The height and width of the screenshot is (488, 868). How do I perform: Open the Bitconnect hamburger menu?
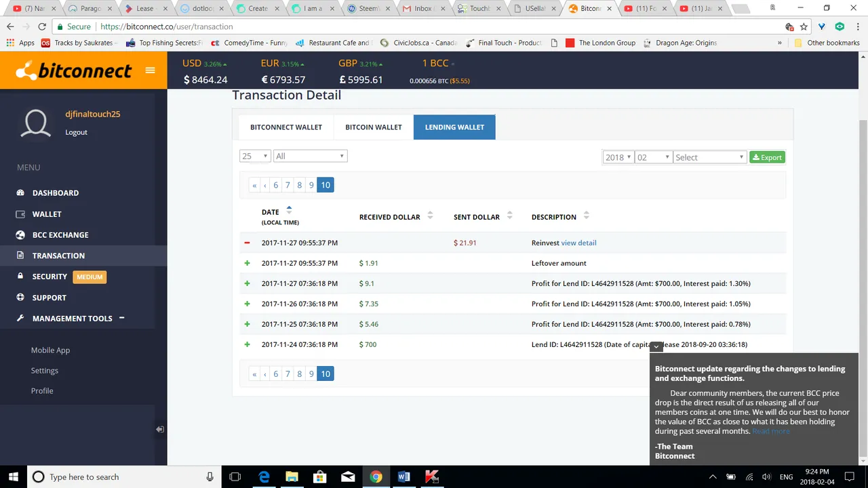point(151,70)
